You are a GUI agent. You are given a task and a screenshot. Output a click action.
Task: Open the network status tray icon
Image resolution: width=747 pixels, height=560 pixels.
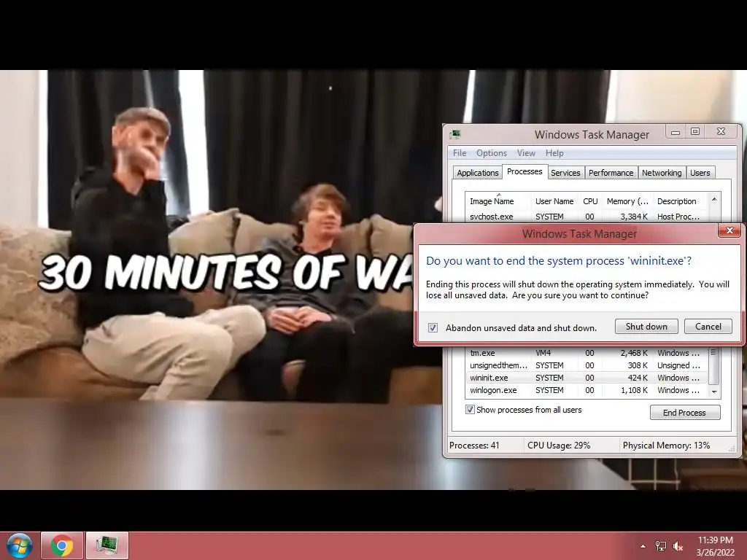click(x=660, y=546)
